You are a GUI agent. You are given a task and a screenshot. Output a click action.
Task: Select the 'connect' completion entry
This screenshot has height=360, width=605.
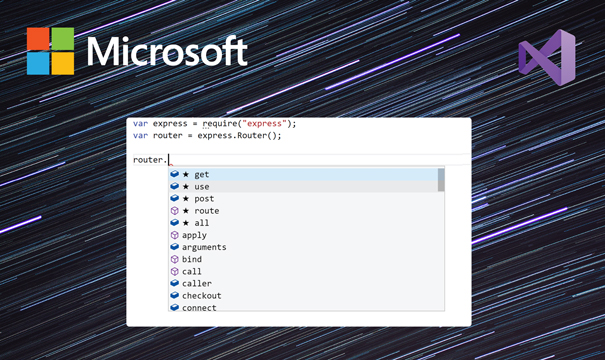(x=304, y=307)
